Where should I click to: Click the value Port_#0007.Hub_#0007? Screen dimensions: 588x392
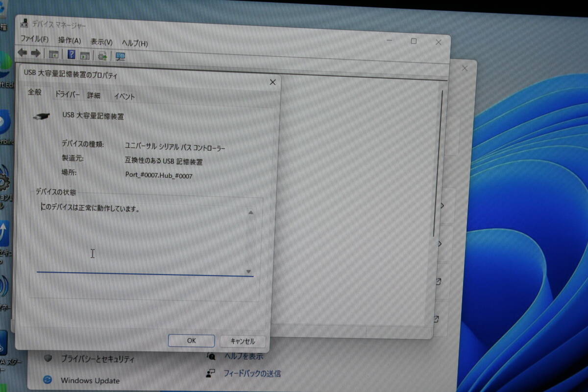pyautogui.click(x=159, y=175)
